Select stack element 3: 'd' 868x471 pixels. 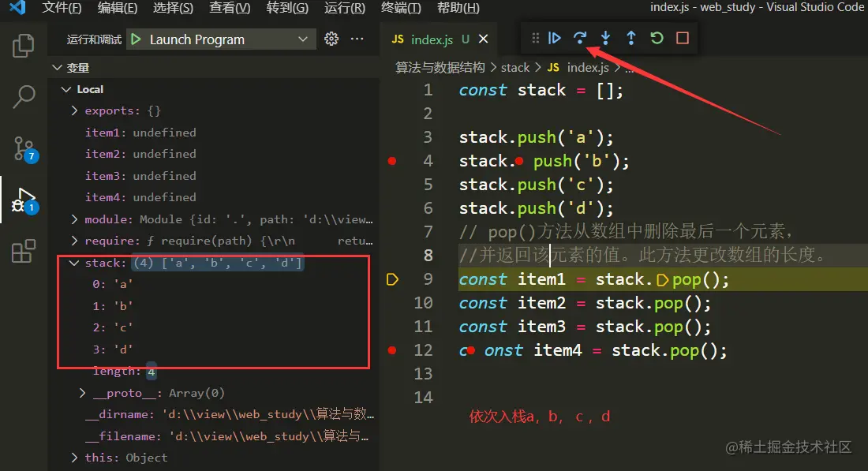[112, 350]
